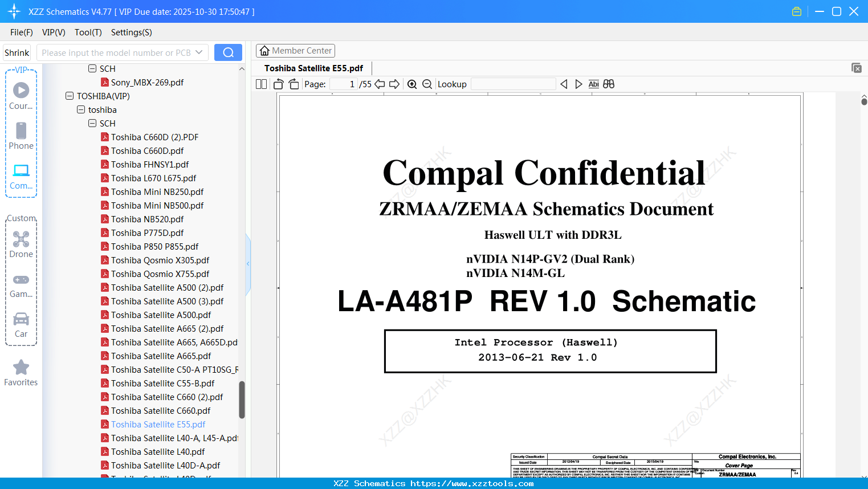Open Toshiba Satellite C55-B.pdf
Screen dimensions: 868x489
(158, 384)
